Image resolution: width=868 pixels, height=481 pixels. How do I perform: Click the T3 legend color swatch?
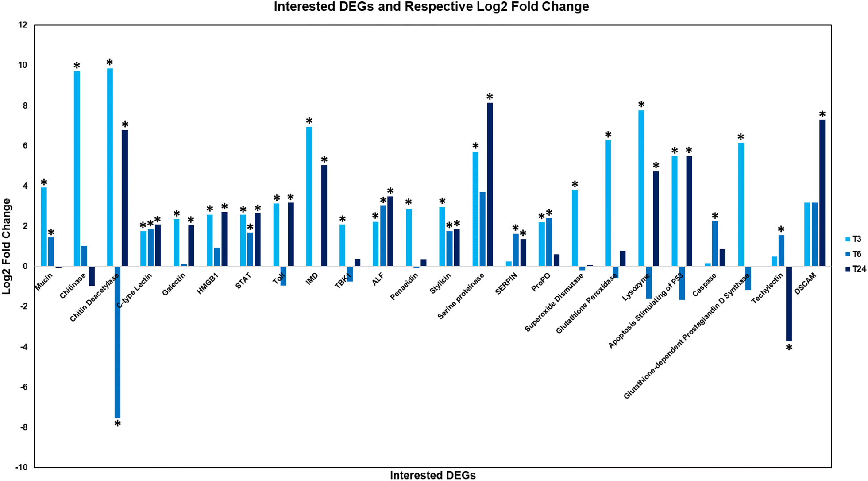click(848, 240)
